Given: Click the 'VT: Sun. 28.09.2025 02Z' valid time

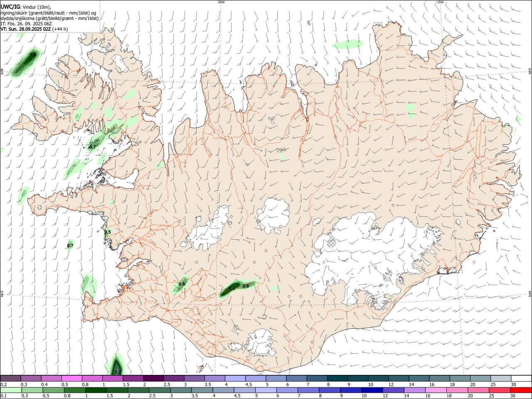Looking at the screenshot, I should pyautogui.click(x=25, y=29).
